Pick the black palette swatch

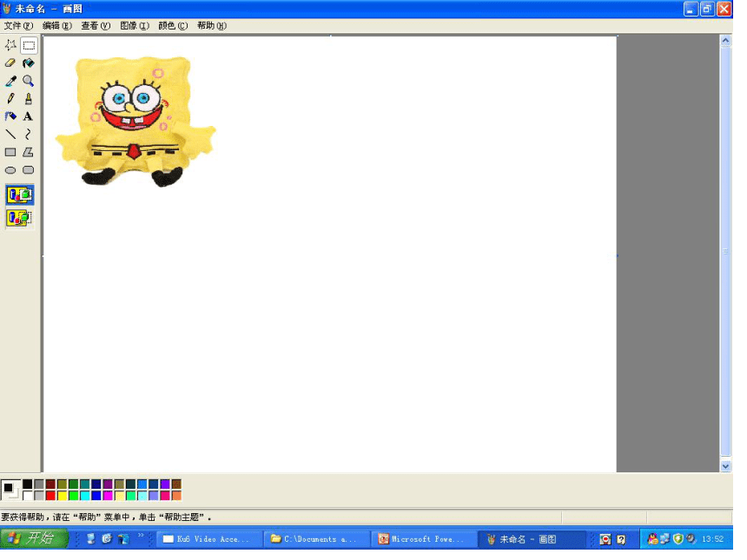28,484
